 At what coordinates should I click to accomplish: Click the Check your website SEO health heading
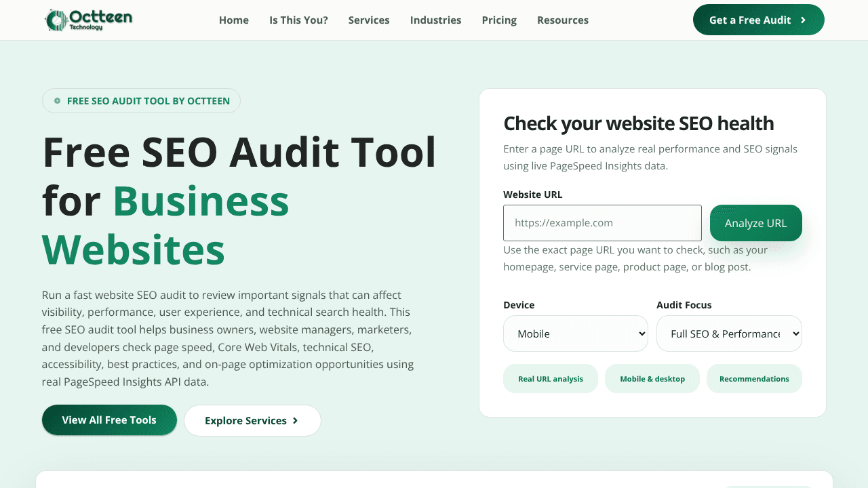click(638, 123)
